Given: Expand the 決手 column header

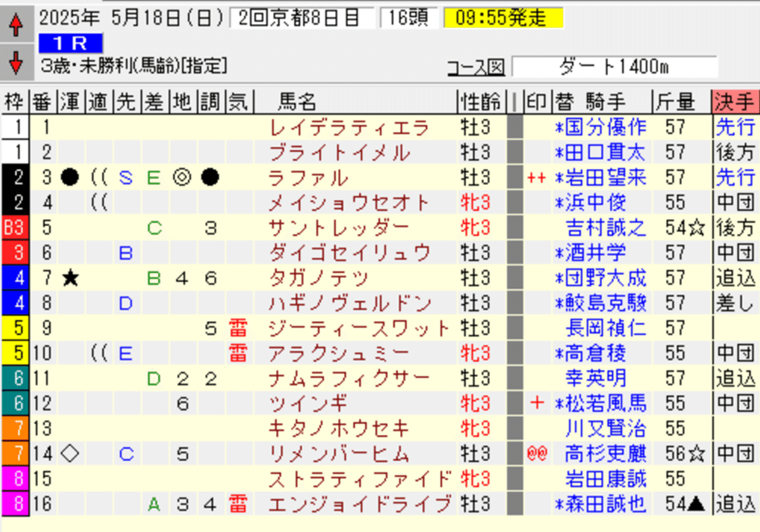Looking at the screenshot, I should 735,101.
